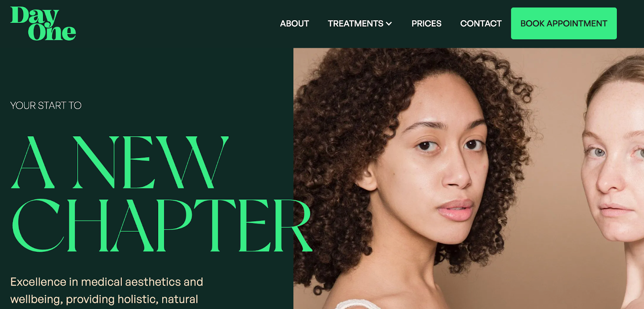Go to the PRICES page

[426, 23]
